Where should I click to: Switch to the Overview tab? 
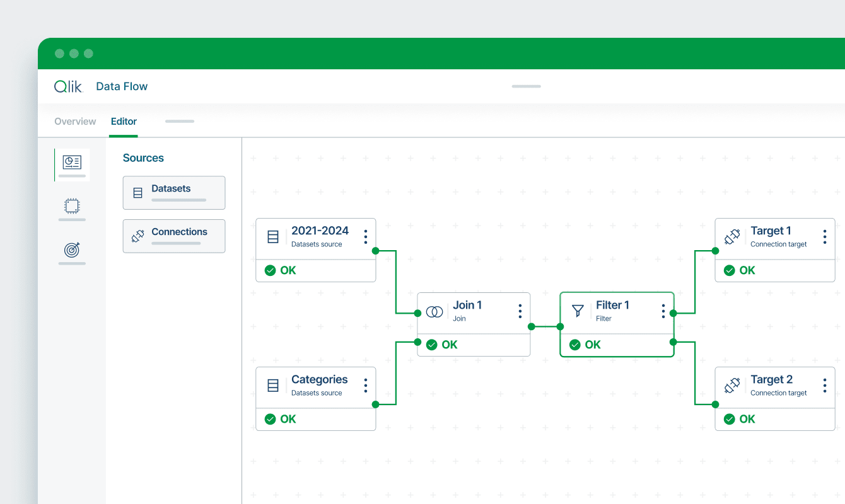74,121
